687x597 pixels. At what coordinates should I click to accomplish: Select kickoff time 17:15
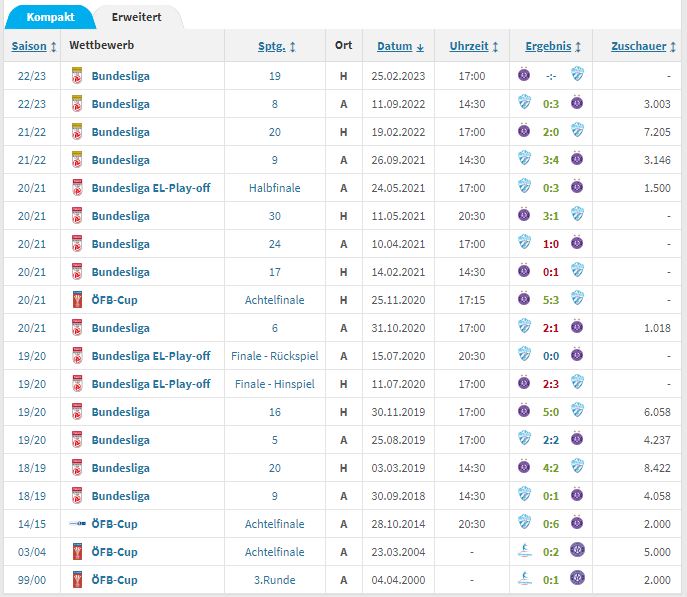(472, 300)
